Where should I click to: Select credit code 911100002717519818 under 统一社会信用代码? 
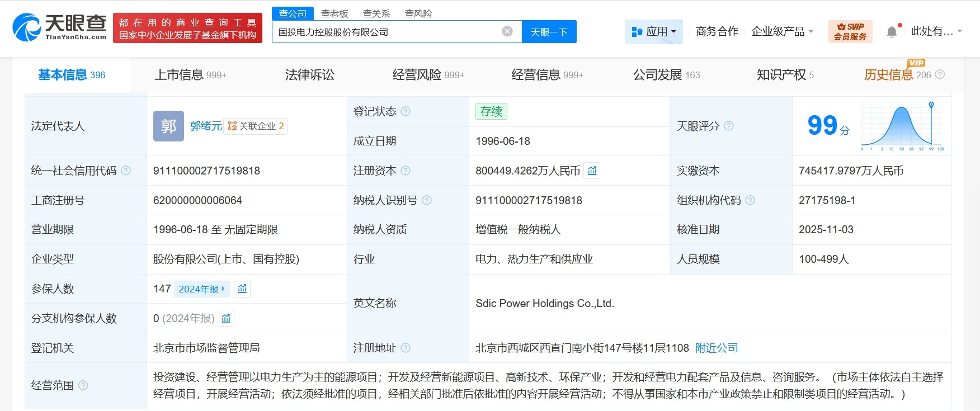pos(206,171)
